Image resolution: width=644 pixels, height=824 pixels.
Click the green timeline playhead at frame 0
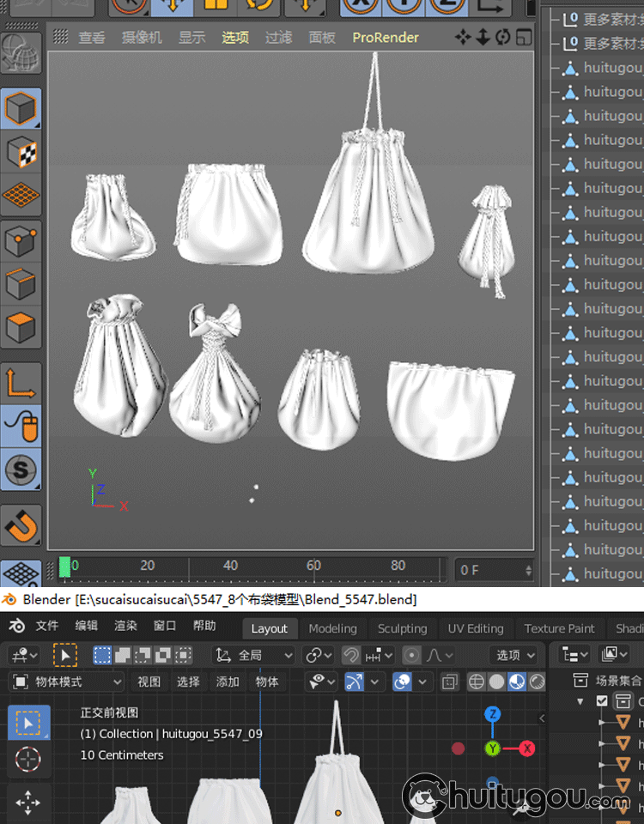click(64, 567)
